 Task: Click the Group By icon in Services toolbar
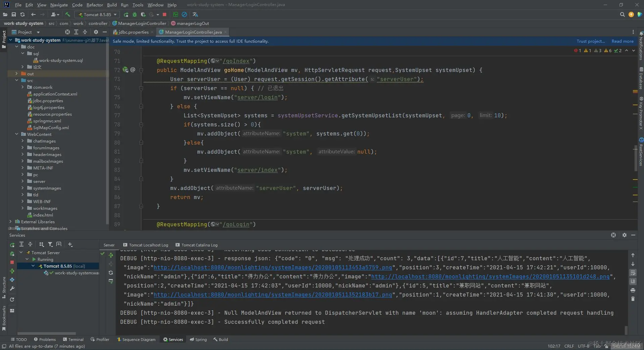click(x=42, y=244)
